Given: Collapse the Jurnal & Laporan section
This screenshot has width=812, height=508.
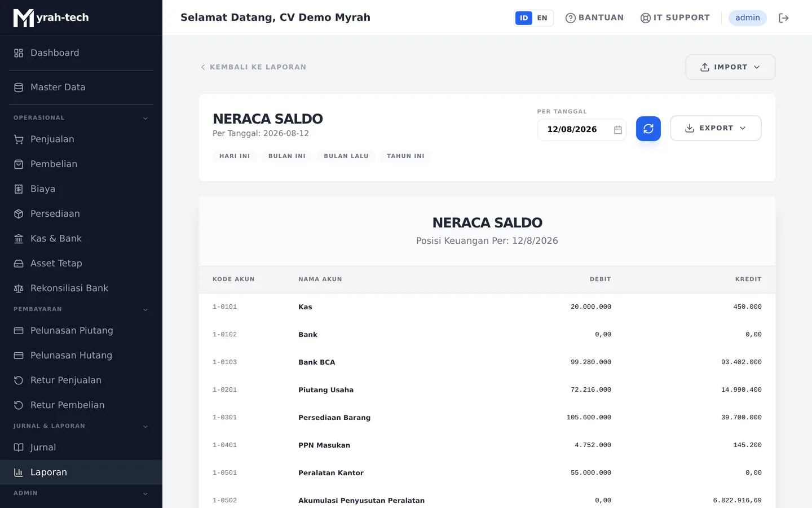Looking at the screenshot, I should coord(145,427).
